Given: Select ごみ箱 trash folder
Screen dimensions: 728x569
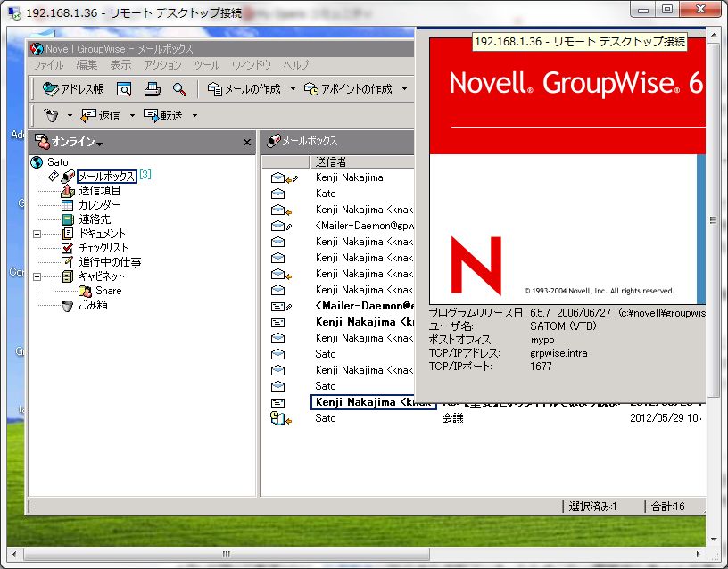Looking at the screenshot, I should [x=93, y=305].
